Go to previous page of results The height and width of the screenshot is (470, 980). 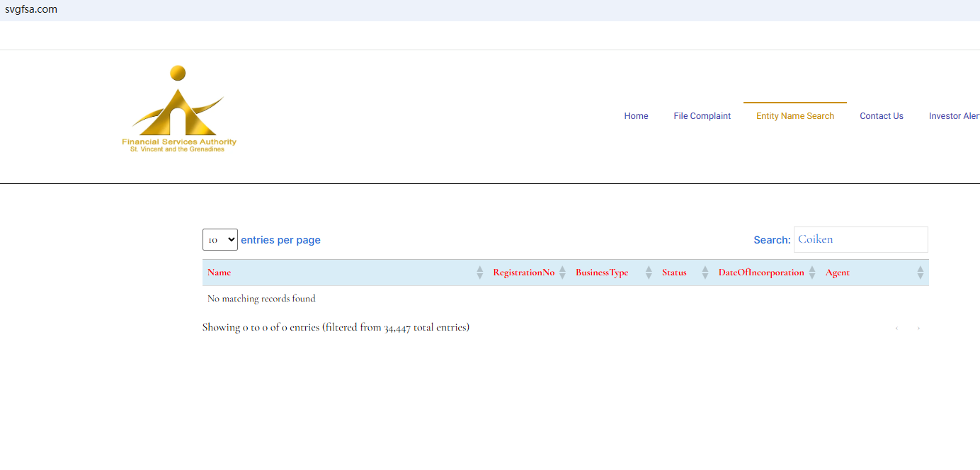click(x=896, y=328)
